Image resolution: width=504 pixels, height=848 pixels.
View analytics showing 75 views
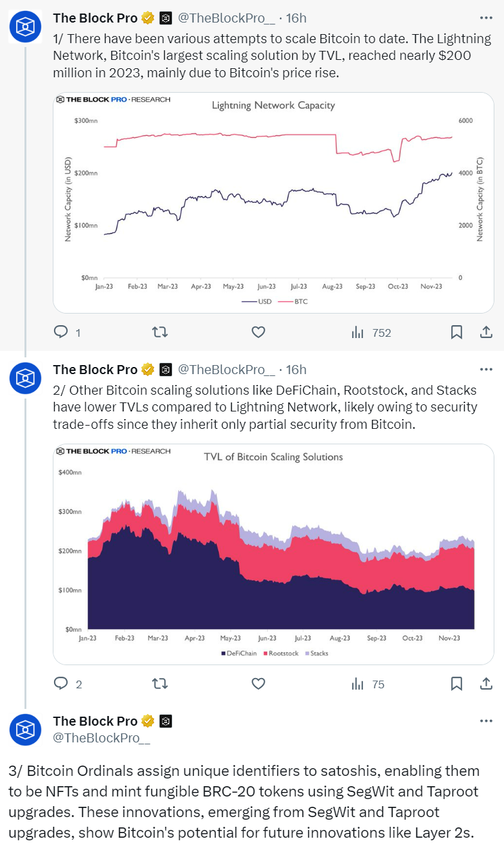coord(368,684)
